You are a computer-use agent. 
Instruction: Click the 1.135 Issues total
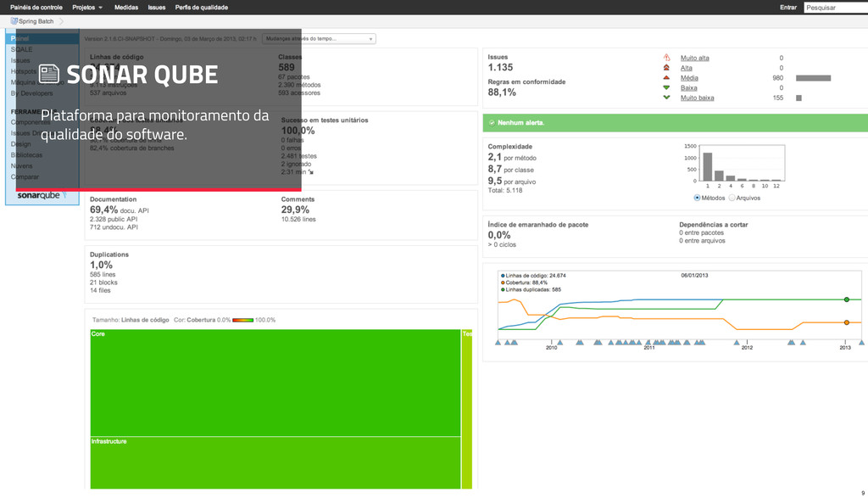click(500, 67)
